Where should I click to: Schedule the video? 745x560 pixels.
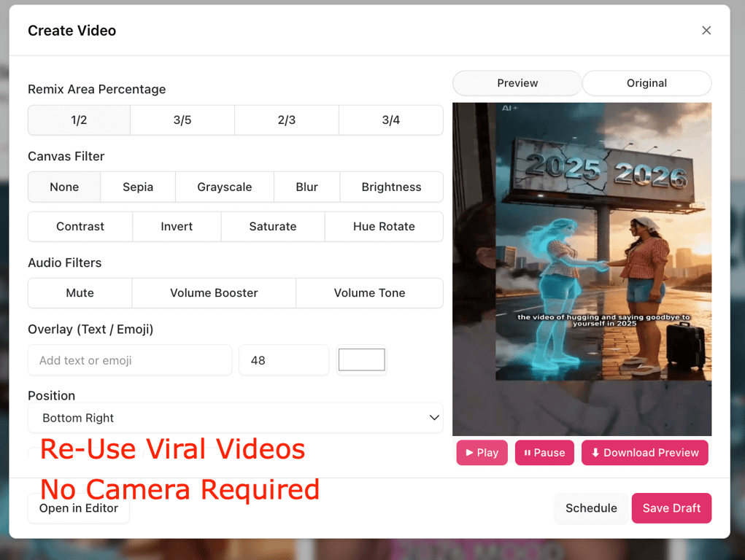[591, 508]
